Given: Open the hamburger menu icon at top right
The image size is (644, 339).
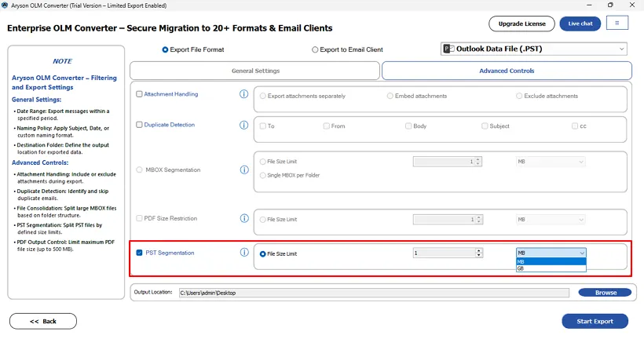Looking at the screenshot, I should [617, 24].
